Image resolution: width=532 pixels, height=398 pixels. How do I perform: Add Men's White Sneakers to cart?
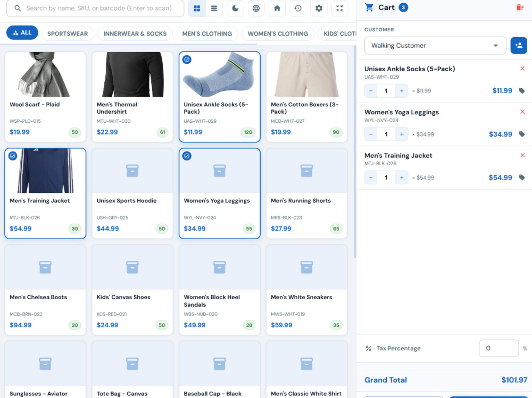point(307,290)
